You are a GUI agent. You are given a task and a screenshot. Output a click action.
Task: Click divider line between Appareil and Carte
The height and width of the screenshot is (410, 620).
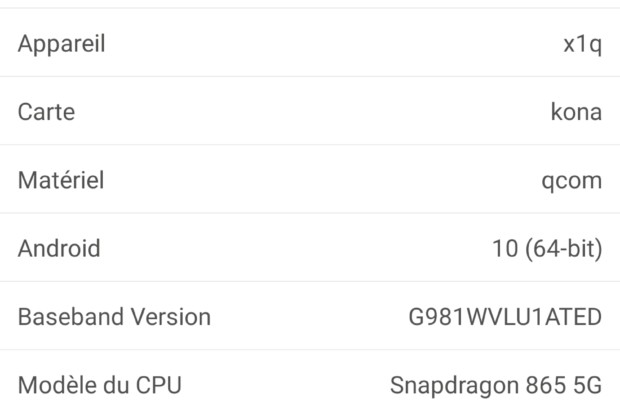pyautogui.click(x=310, y=77)
